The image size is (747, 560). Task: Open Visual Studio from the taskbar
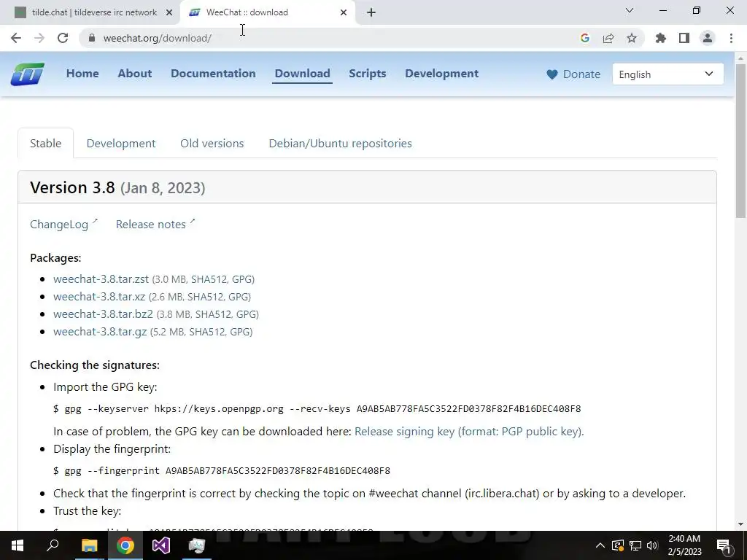(161, 545)
